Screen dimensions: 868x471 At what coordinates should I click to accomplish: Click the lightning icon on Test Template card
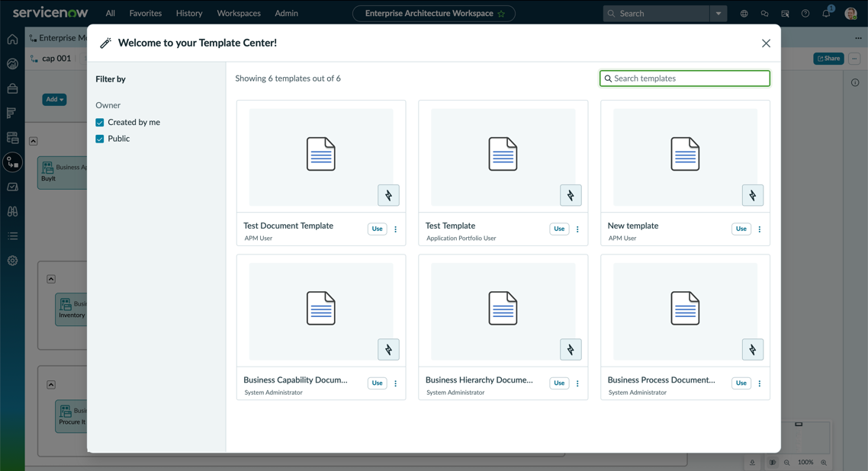tap(571, 195)
